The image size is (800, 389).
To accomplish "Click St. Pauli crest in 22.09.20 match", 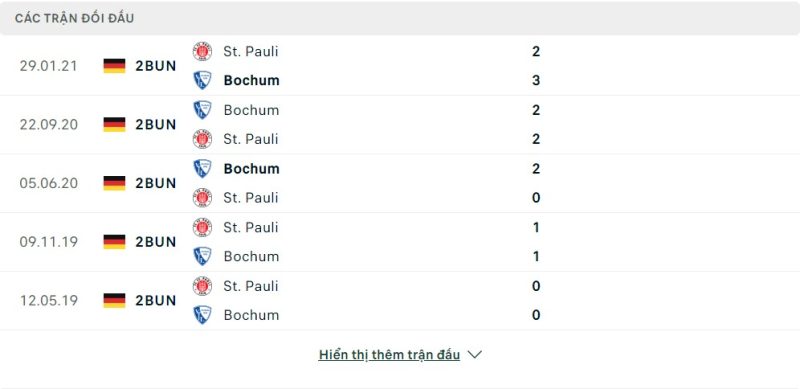I will [x=202, y=139].
